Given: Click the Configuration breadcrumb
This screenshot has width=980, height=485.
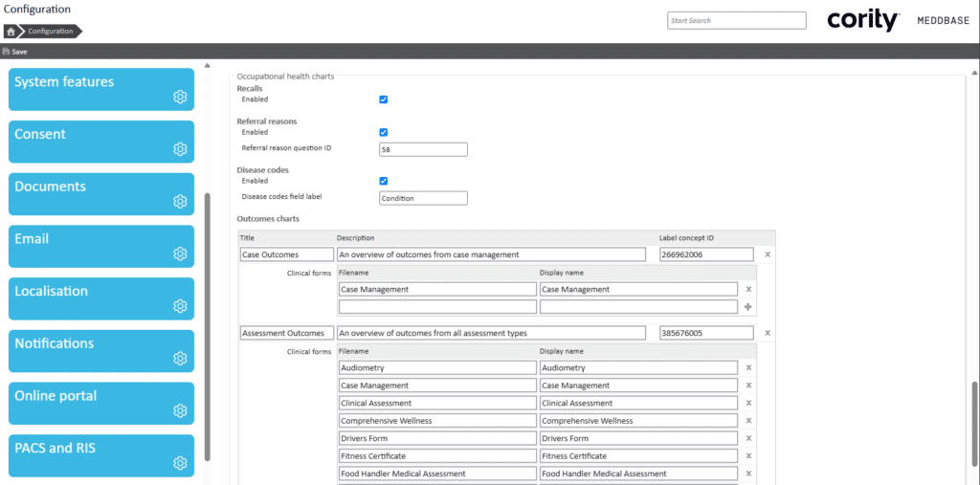Looking at the screenshot, I should pos(50,32).
